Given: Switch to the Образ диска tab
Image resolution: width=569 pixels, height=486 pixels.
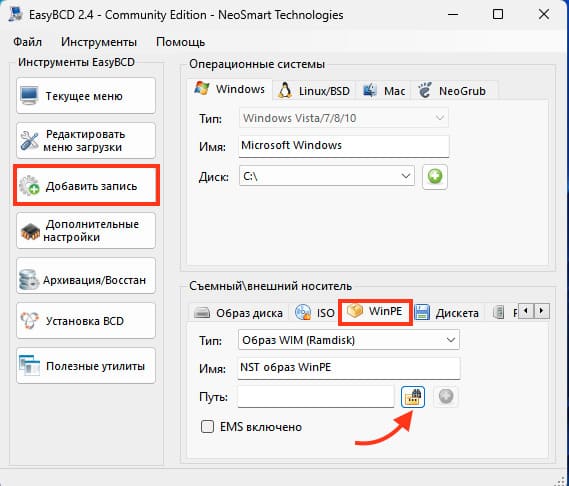Looking at the screenshot, I should tap(238, 313).
